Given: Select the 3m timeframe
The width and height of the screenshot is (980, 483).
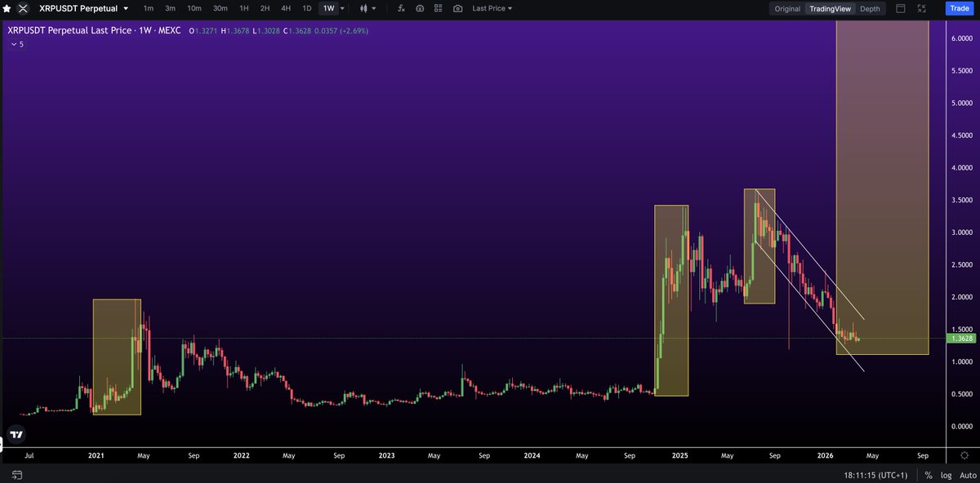Looking at the screenshot, I should click(x=170, y=8).
